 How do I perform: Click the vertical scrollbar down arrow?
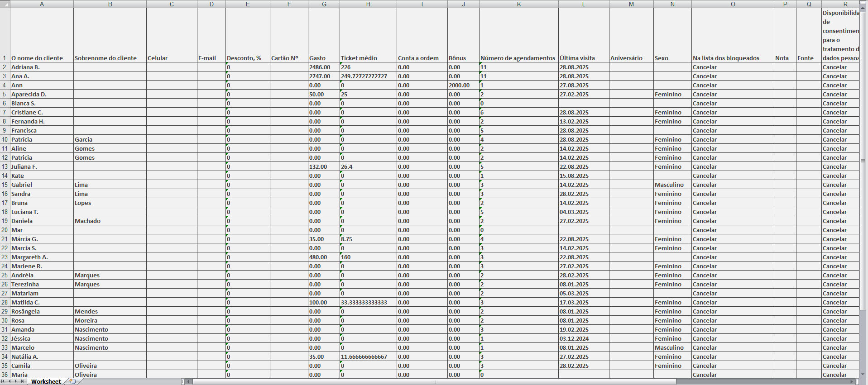tap(863, 374)
